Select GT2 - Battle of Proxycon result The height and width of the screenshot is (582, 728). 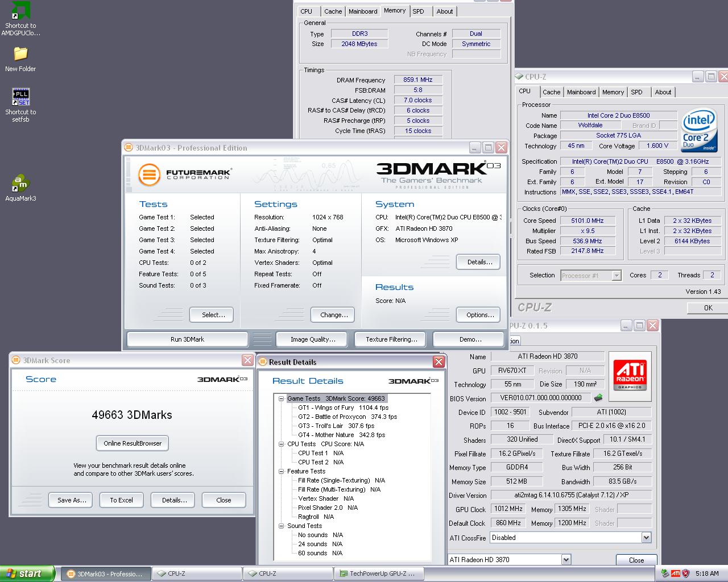(347, 417)
